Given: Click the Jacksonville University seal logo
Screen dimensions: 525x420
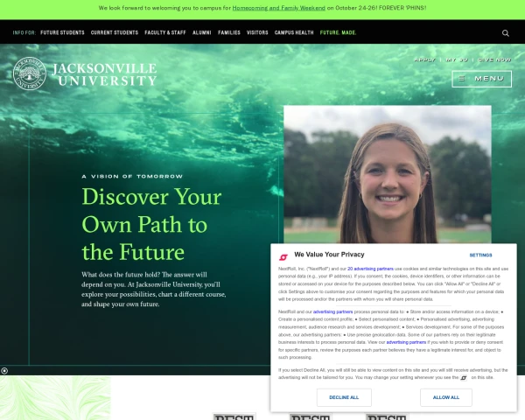Looking at the screenshot, I should [x=30, y=73].
